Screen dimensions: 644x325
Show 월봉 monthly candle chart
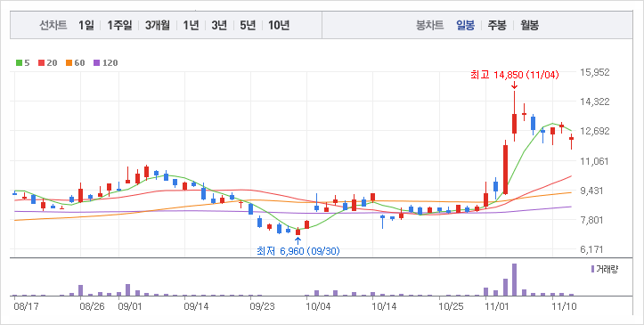coord(529,26)
